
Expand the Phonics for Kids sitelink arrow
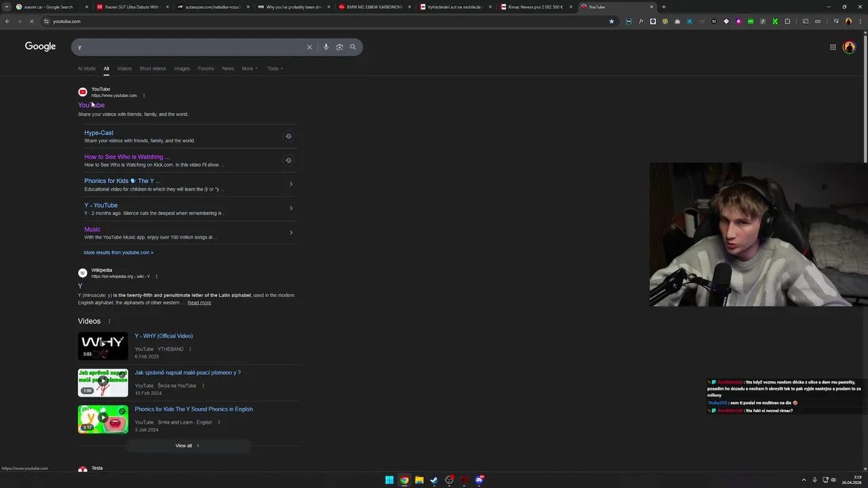pyautogui.click(x=291, y=184)
